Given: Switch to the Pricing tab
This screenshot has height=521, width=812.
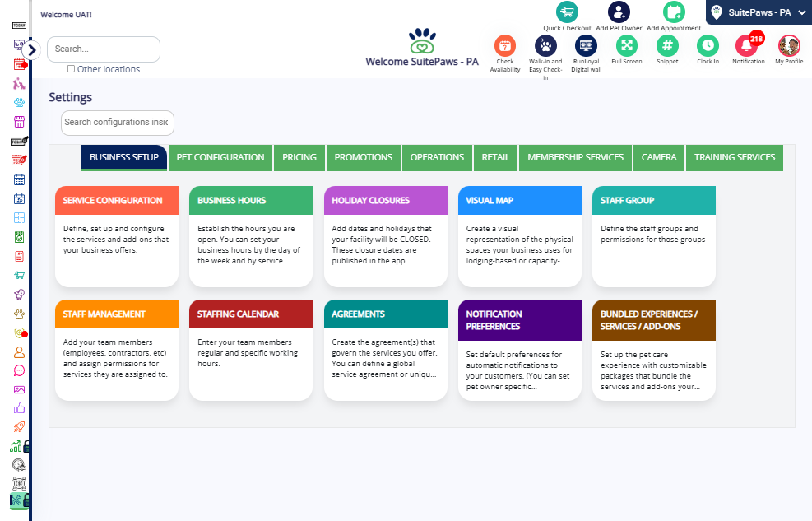Looking at the screenshot, I should point(299,157).
